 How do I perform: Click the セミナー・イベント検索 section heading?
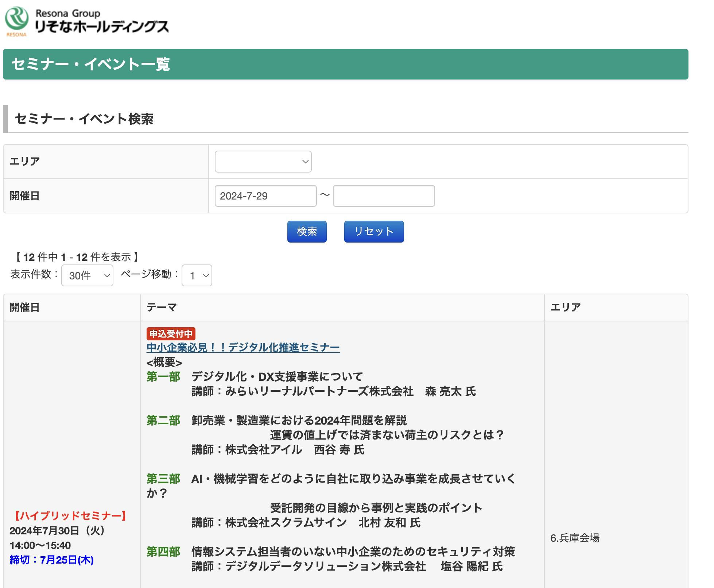[84, 119]
